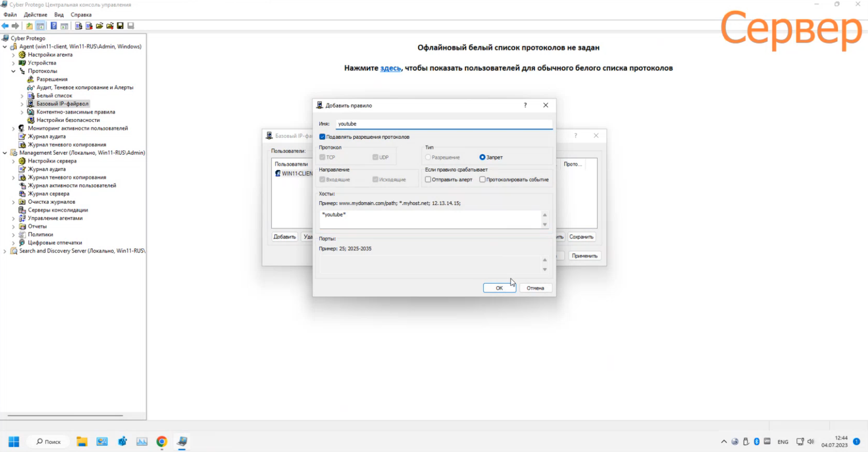868x452 pixels.
Task: Open File Explorer from the taskbar
Action: point(82,441)
